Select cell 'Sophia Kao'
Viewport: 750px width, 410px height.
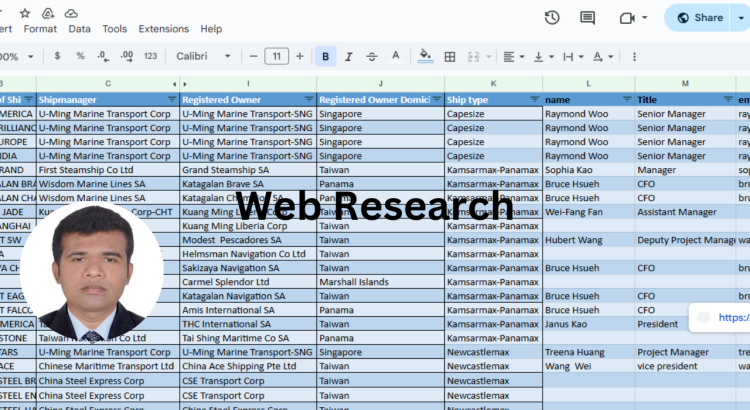coord(589,170)
